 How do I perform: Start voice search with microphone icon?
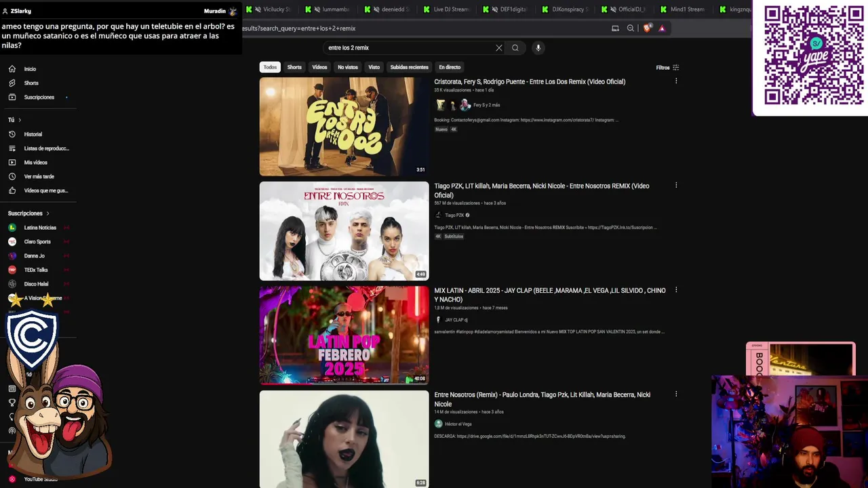tap(538, 47)
